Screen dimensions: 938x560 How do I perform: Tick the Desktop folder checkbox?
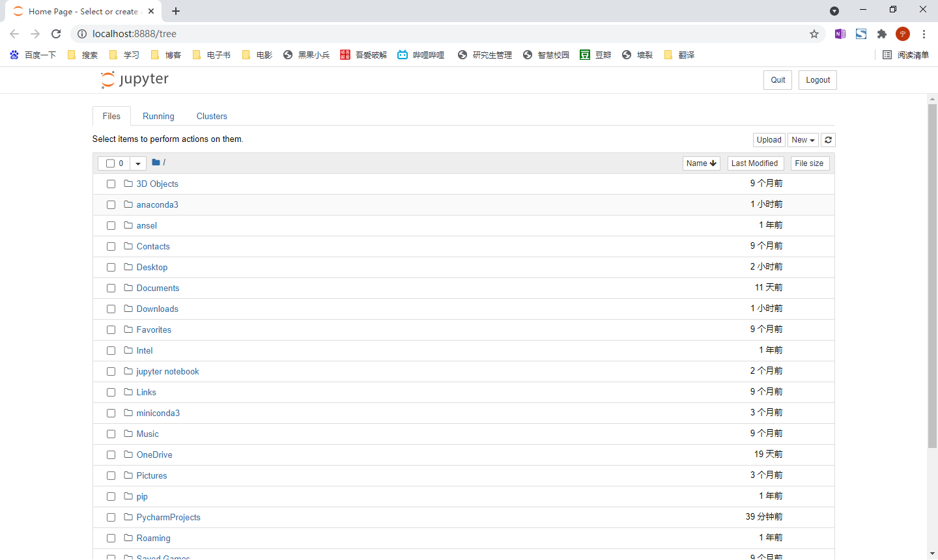pyautogui.click(x=111, y=268)
